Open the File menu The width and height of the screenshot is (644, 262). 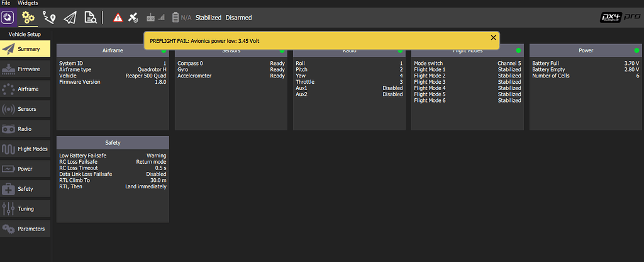(x=6, y=3)
